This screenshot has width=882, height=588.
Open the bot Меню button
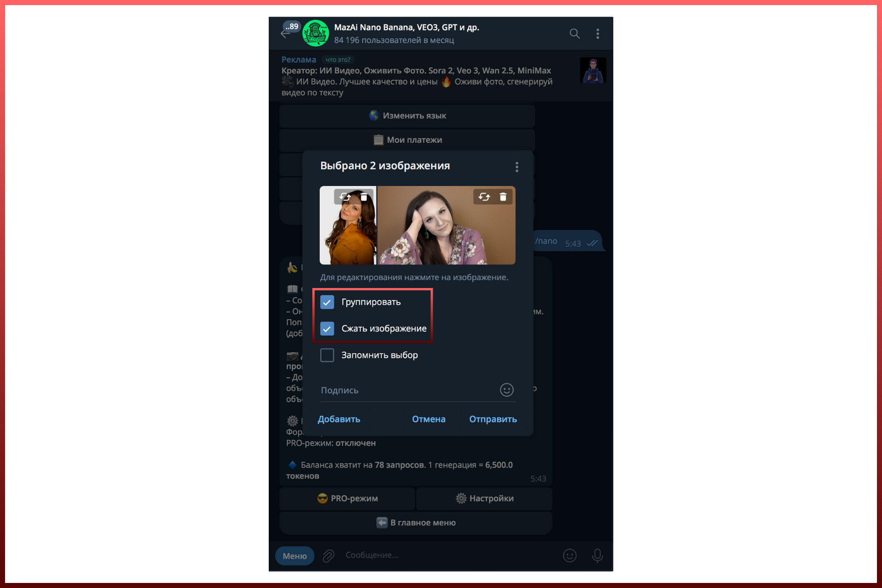coord(294,556)
